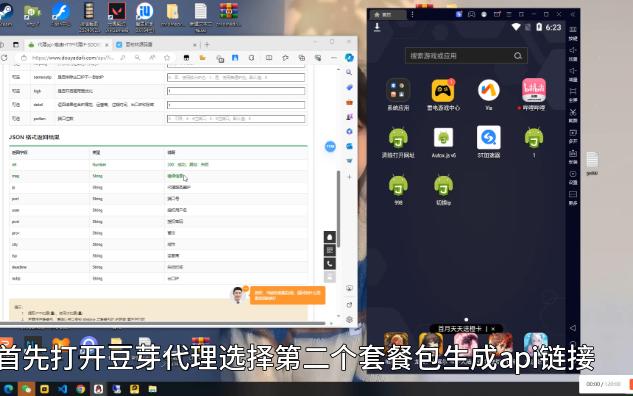
Task: Launch the leftmost Android app in third row
Action: (398, 190)
